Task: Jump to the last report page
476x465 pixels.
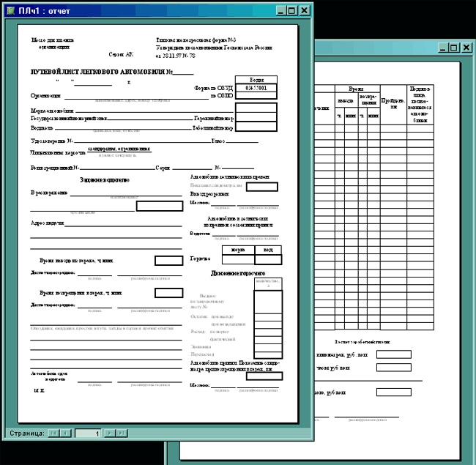Action: click(x=122, y=433)
